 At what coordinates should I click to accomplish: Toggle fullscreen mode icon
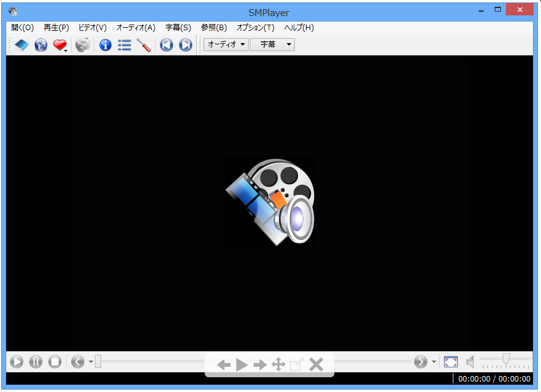450,362
